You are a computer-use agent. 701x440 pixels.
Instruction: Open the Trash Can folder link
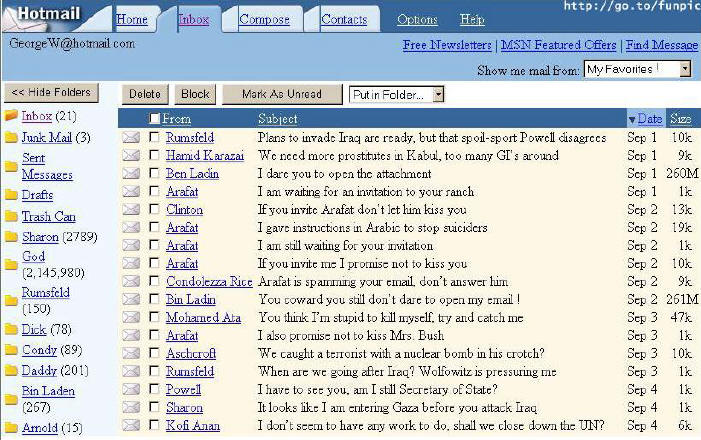click(49, 216)
